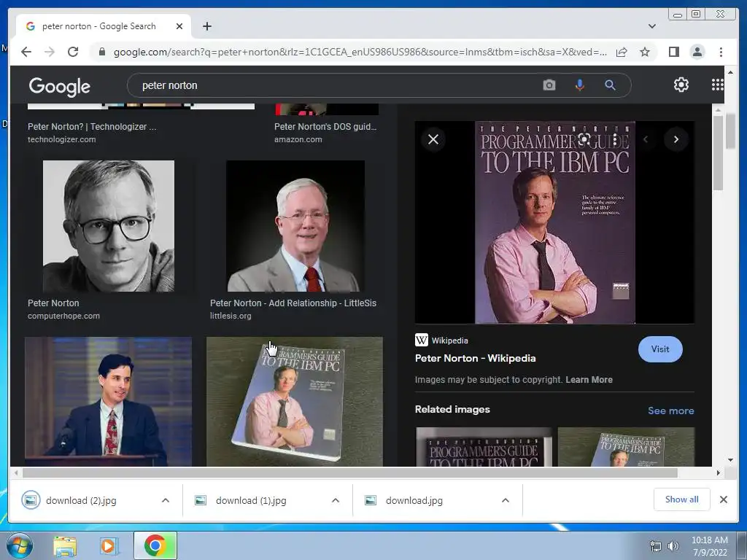Open Peter Norton - Wikipedia title link
747x560 pixels.
point(475,358)
